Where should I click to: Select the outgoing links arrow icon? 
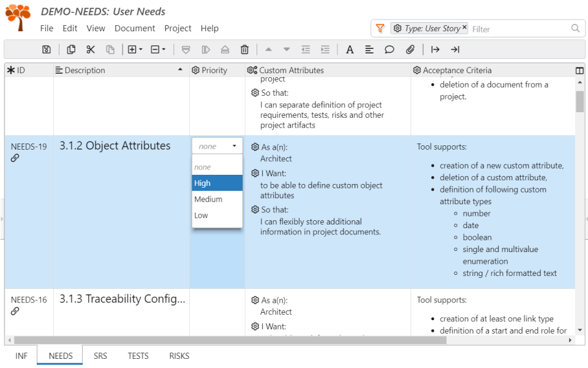click(x=435, y=49)
